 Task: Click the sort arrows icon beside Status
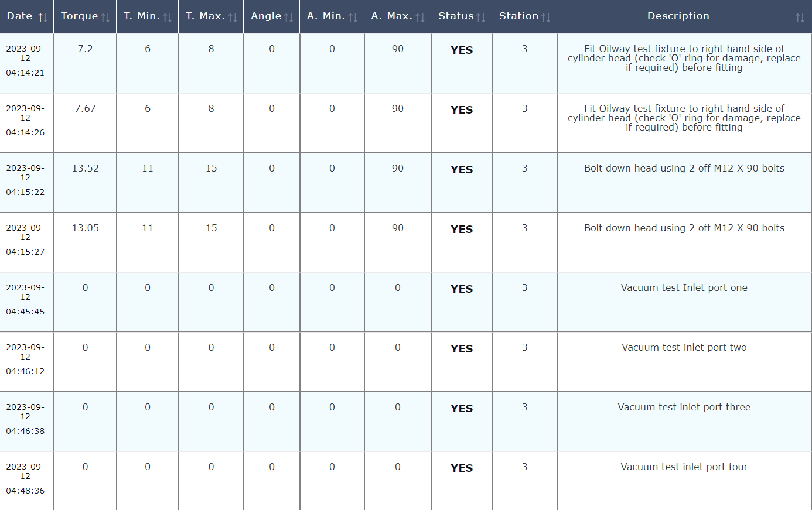(x=481, y=18)
